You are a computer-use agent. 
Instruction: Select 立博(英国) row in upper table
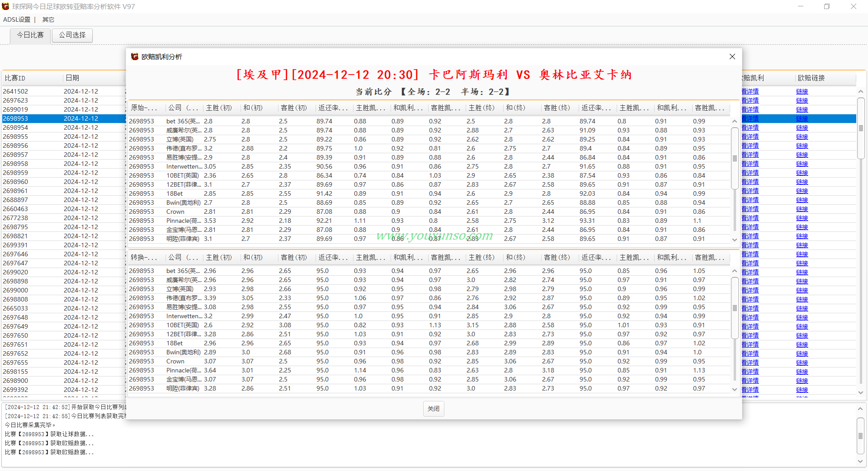(x=429, y=139)
